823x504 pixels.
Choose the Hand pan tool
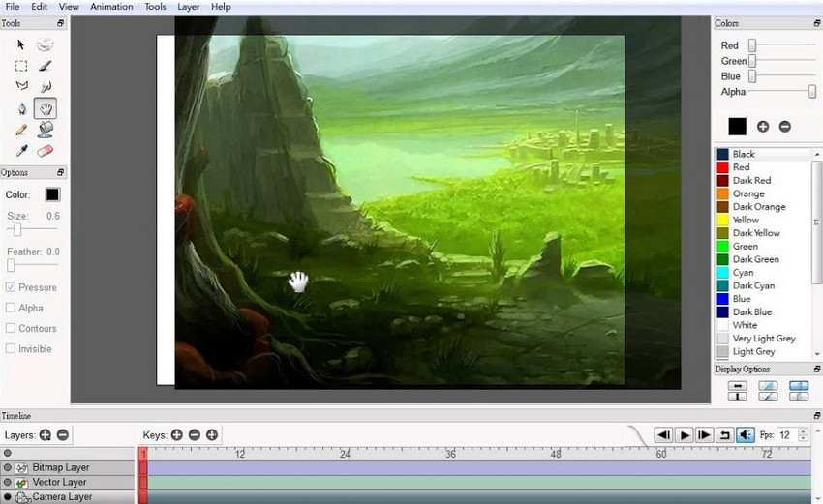pyautogui.click(x=46, y=108)
